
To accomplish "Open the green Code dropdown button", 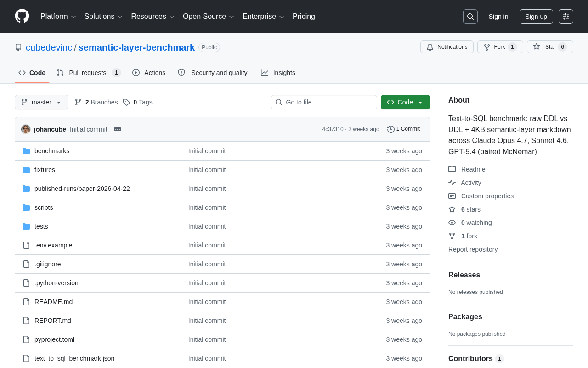I will (x=405, y=102).
